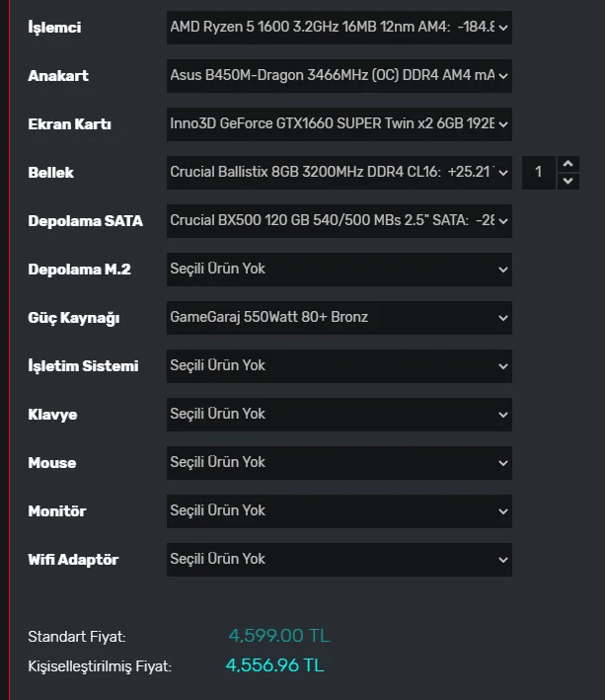
Task: Open the Ekran Kartı graphics card dropdown
Action: pos(339,124)
